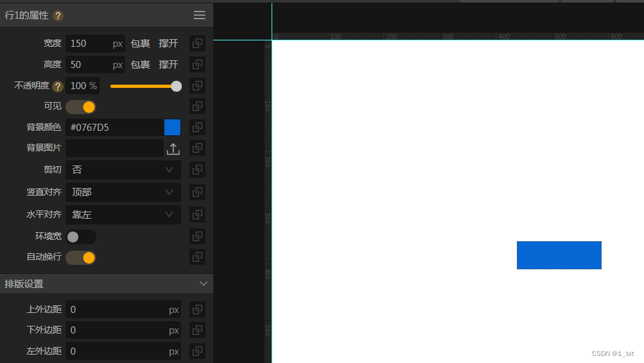This screenshot has height=363, width=644.
Task: Click the 高度 input field showing 50
Action: click(95, 65)
